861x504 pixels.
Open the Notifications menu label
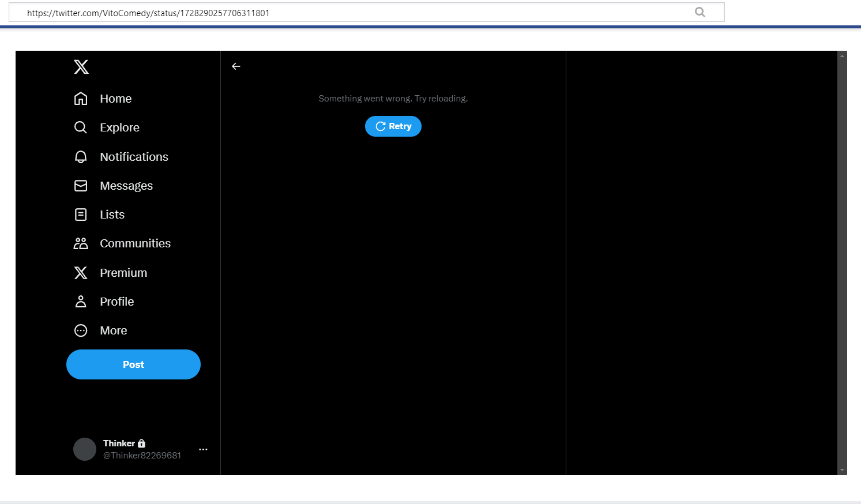[x=134, y=157]
